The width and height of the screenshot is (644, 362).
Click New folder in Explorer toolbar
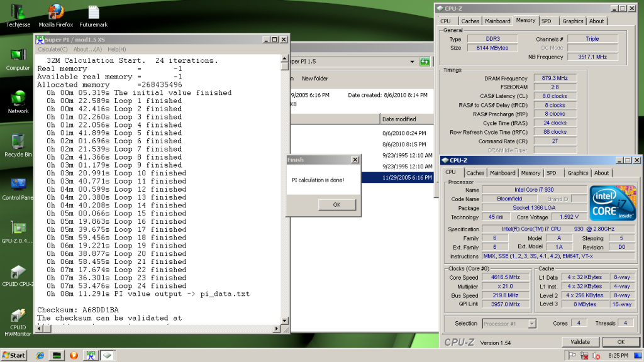(x=314, y=79)
